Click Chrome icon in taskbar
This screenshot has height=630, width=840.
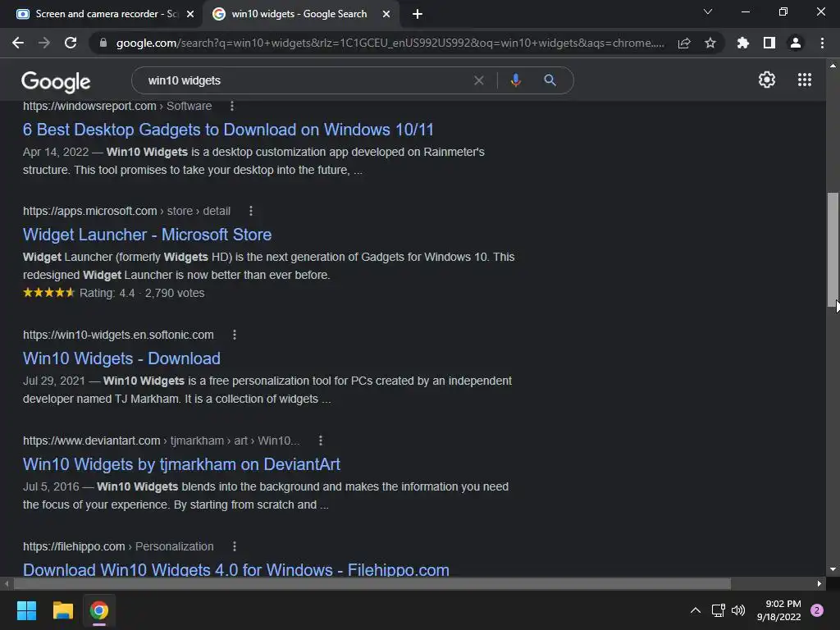[99, 610]
